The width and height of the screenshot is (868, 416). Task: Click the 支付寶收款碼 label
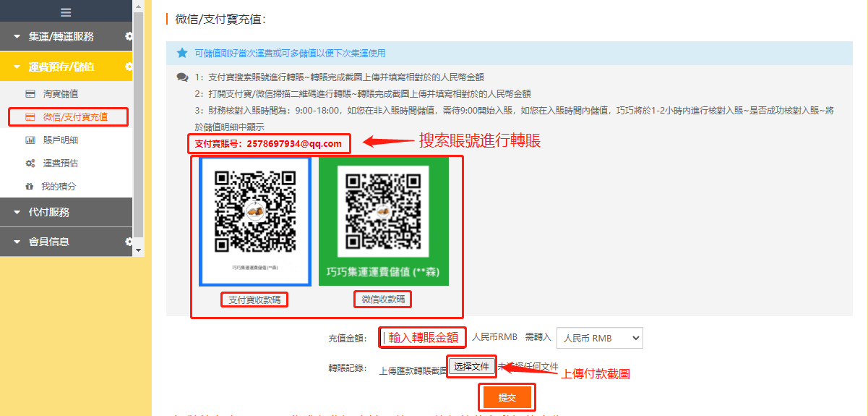coord(254,300)
